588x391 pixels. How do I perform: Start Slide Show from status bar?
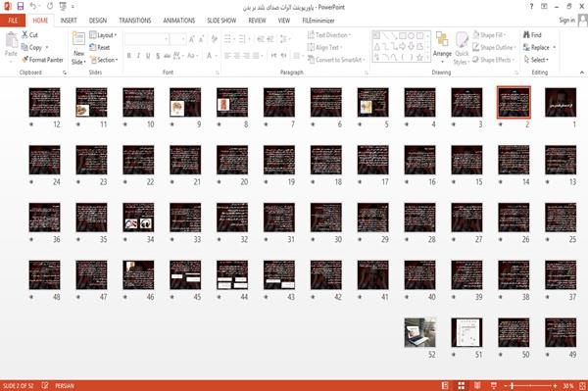click(x=494, y=385)
